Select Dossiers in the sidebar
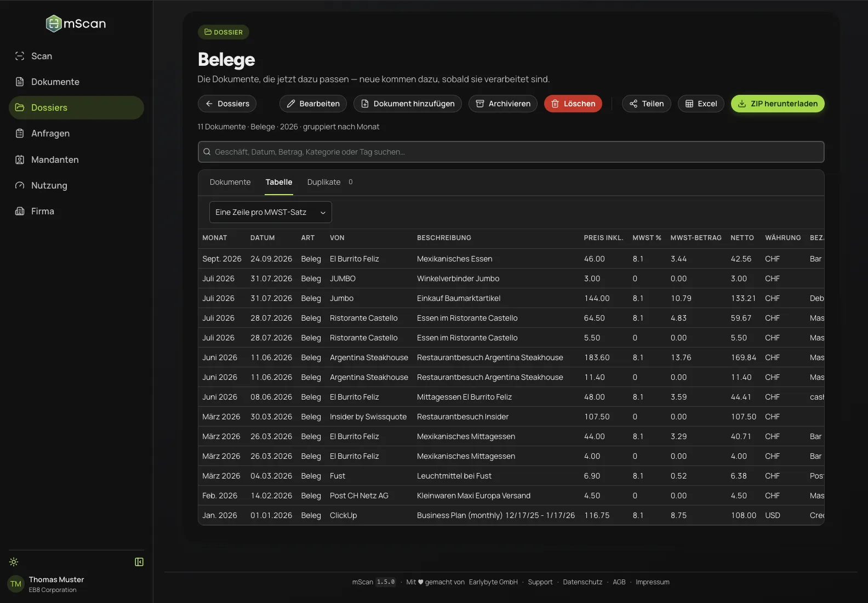The image size is (868, 603). [76, 107]
